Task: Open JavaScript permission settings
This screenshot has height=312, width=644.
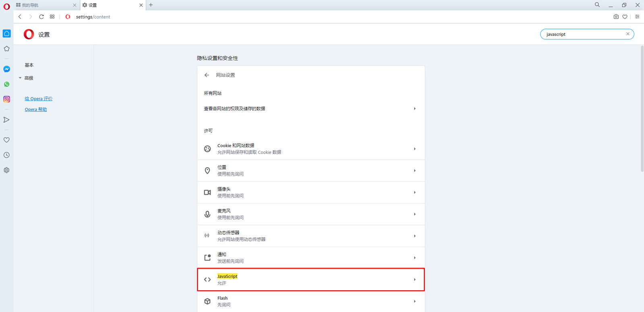Action: (x=311, y=279)
